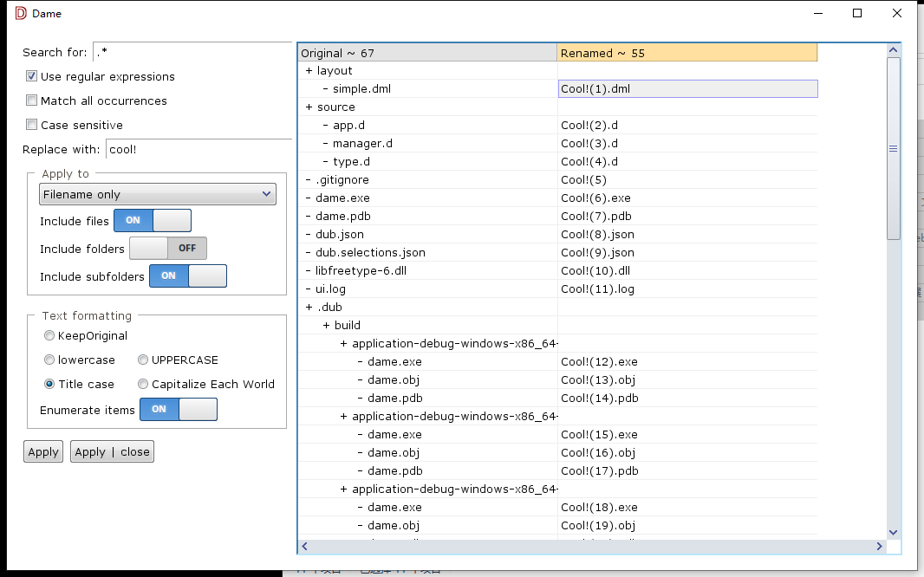Select the simple.dml file row
Image resolution: width=924 pixels, height=577 pixels.
tap(427, 89)
